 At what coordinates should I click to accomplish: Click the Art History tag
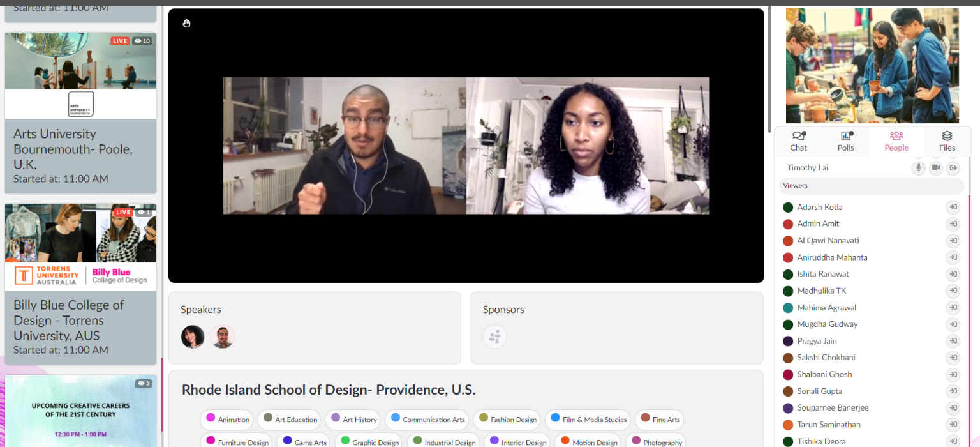click(x=353, y=420)
